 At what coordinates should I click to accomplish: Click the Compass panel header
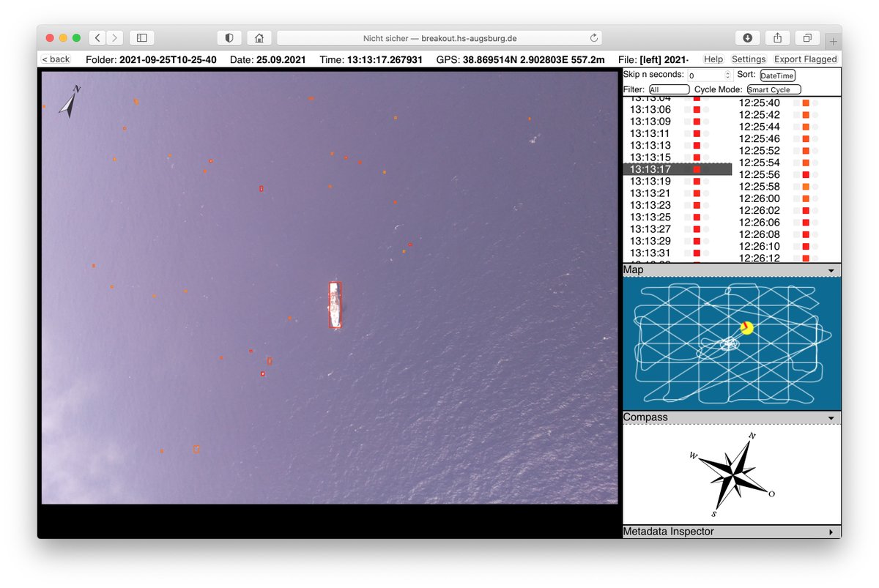(732, 417)
